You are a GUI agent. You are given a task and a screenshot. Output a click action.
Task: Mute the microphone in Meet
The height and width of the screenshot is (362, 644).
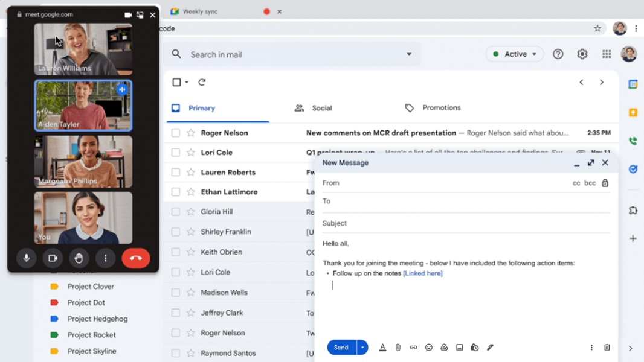point(26,258)
